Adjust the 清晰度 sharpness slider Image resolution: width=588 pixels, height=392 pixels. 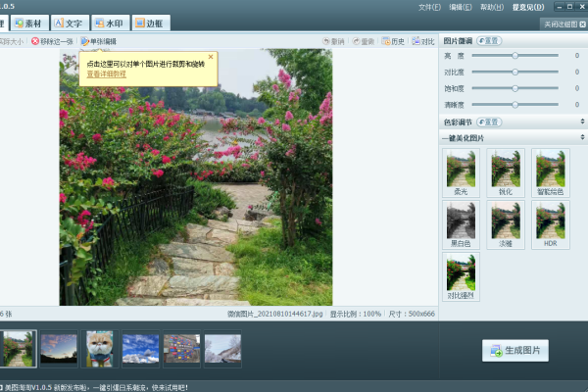point(515,105)
